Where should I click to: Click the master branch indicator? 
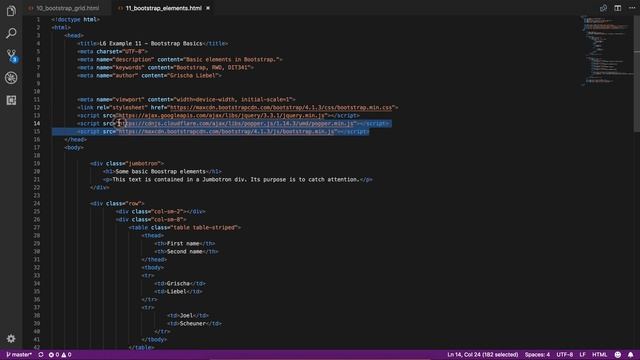pyautogui.click(x=19, y=355)
